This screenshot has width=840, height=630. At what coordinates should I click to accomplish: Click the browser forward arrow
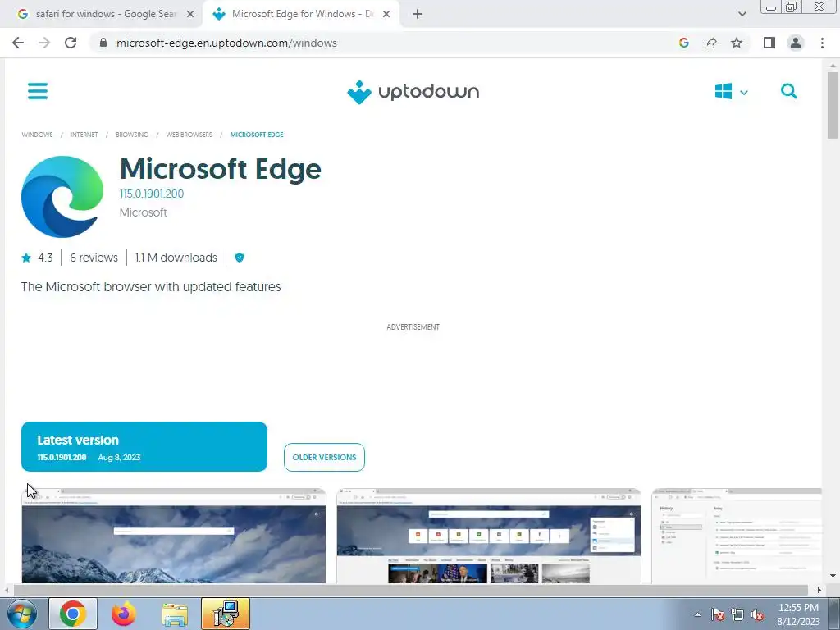pos(44,43)
